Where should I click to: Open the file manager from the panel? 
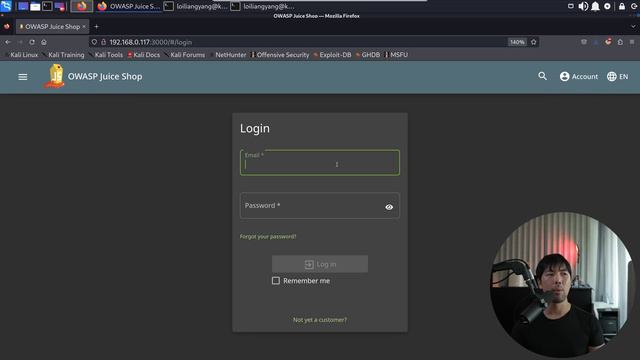tap(35, 7)
